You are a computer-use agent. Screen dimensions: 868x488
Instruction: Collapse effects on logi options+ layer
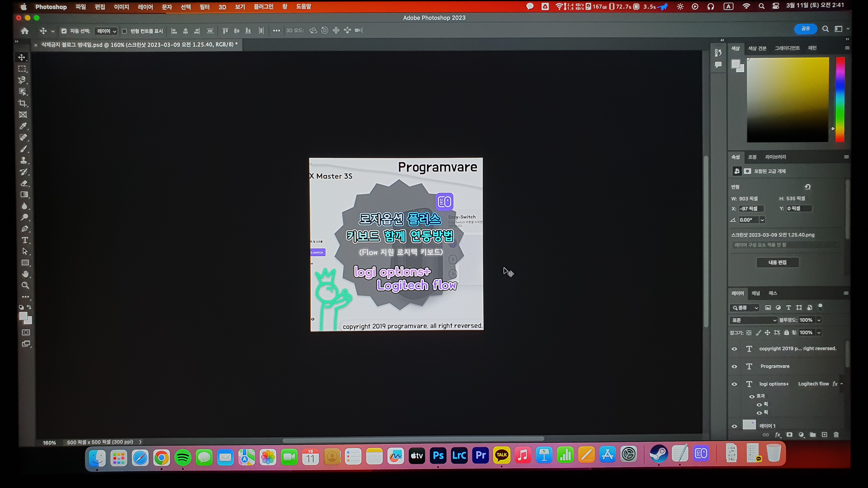click(842, 384)
